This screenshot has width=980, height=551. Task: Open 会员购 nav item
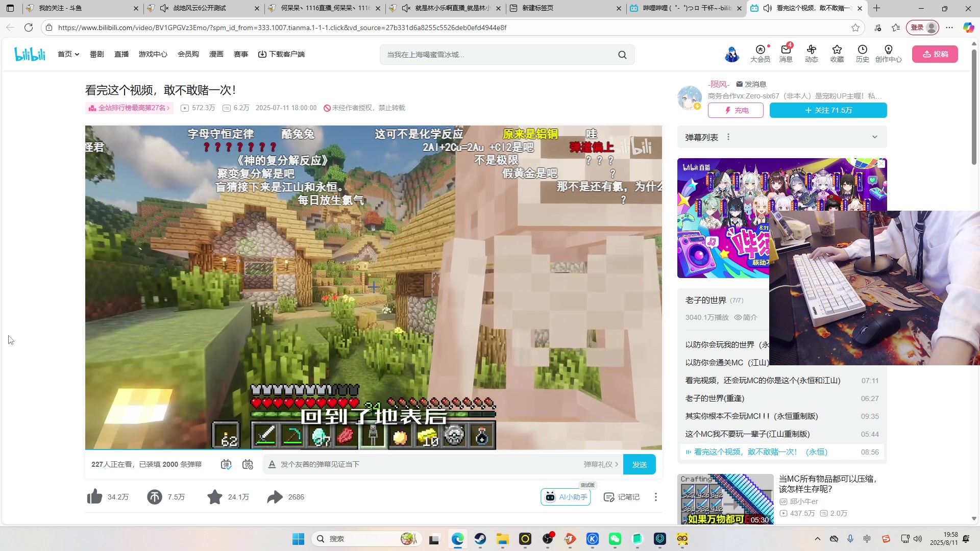(188, 54)
